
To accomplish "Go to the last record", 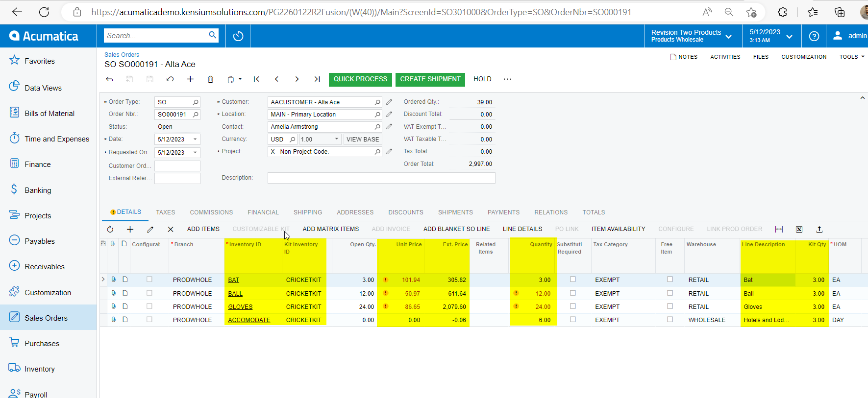I will (x=317, y=79).
